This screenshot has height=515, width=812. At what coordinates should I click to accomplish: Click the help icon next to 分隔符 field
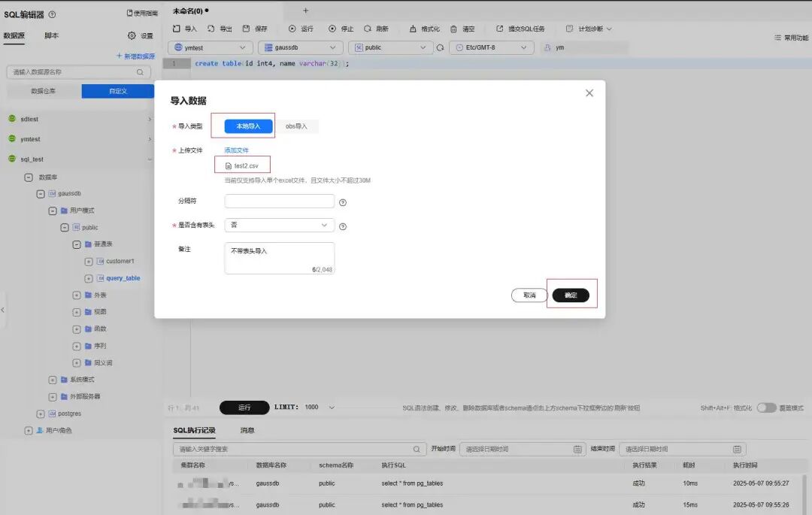[x=342, y=202]
